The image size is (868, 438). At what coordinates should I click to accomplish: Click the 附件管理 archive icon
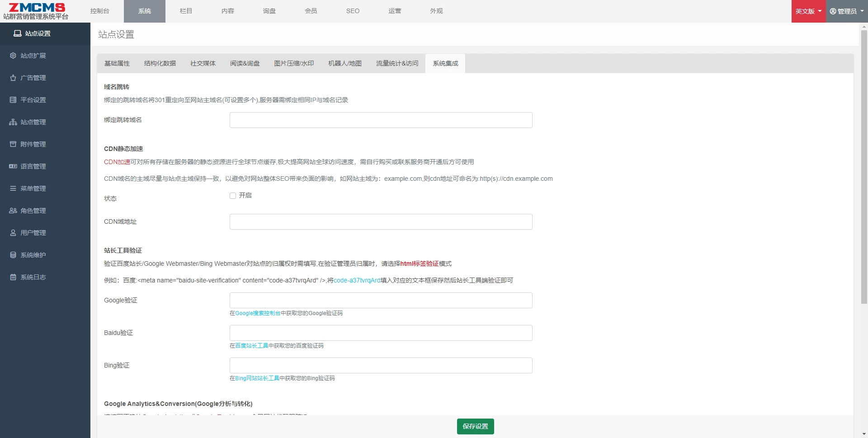coord(13,144)
